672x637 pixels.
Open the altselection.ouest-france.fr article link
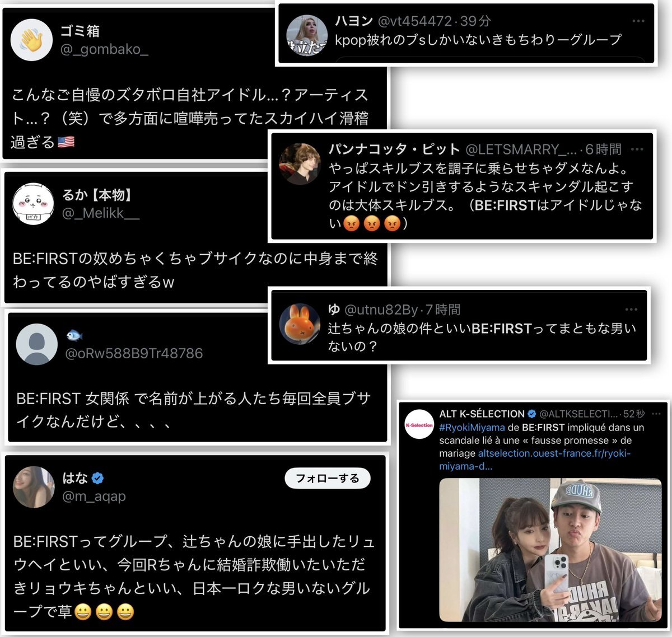click(x=534, y=460)
